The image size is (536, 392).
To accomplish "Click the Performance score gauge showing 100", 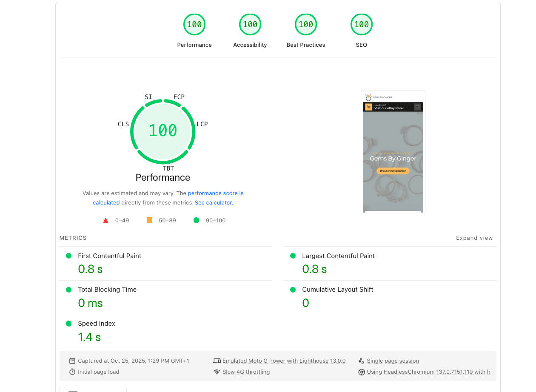I will coord(163,131).
